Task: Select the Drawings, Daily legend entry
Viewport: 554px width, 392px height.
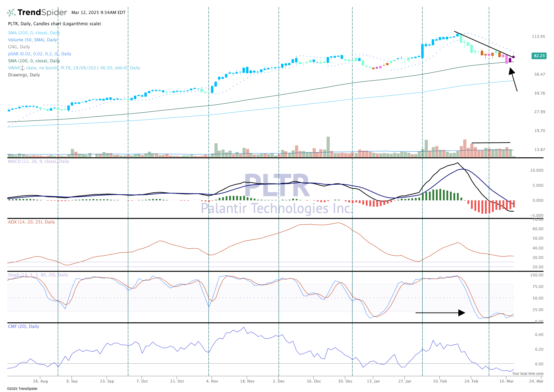Action: (x=24, y=75)
